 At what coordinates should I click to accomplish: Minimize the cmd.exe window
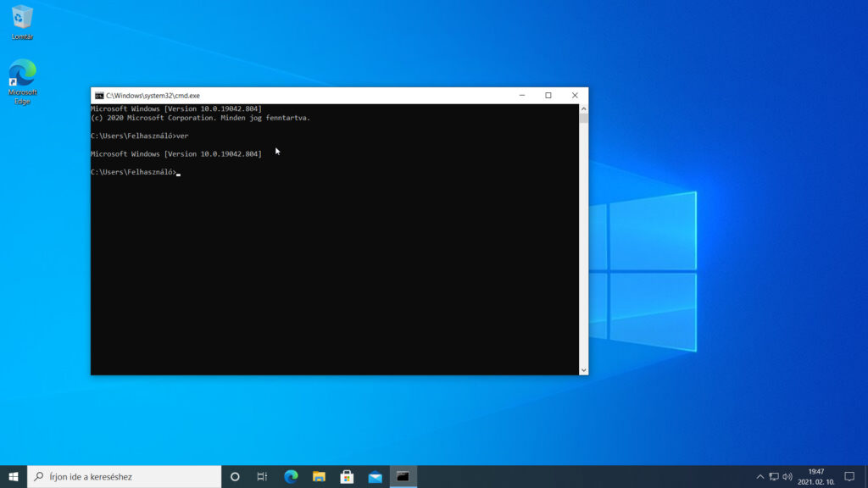point(522,95)
